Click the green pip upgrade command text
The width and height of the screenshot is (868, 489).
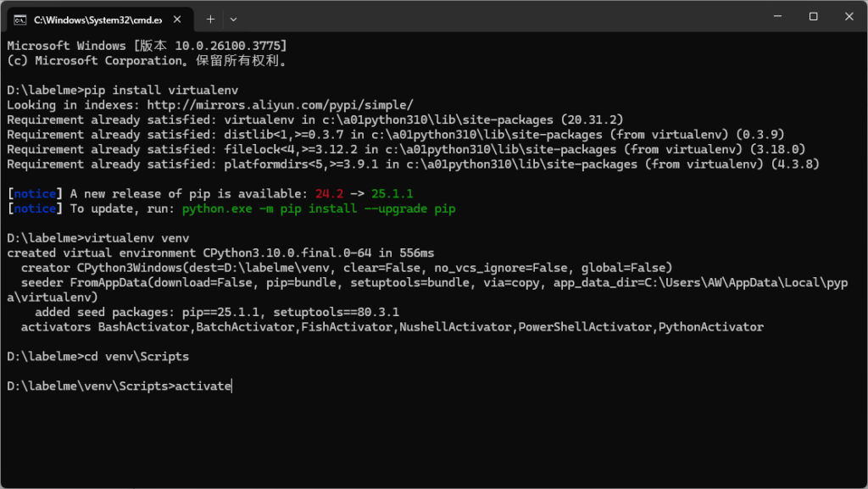click(x=319, y=208)
